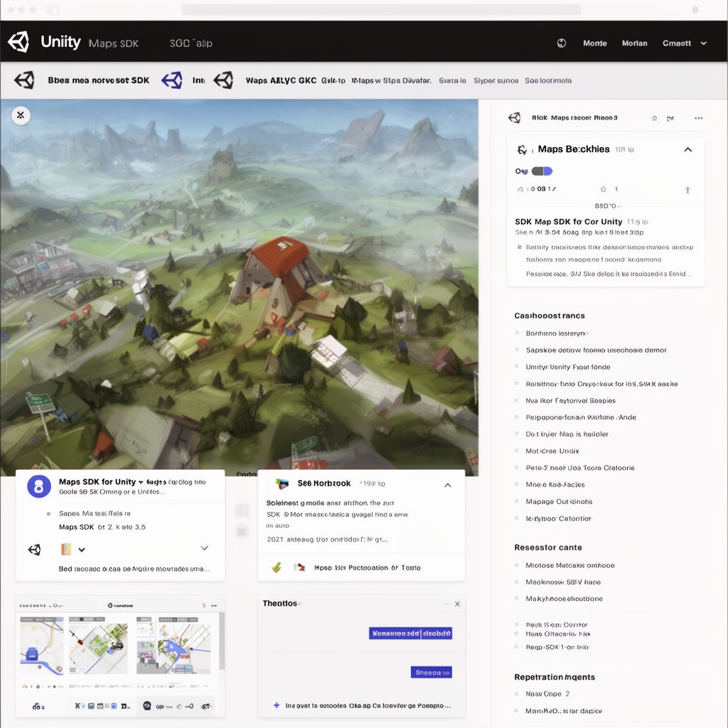
Task: Select radio item 'Unityr Uonity Fιoor fonde'
Action: 516,366
